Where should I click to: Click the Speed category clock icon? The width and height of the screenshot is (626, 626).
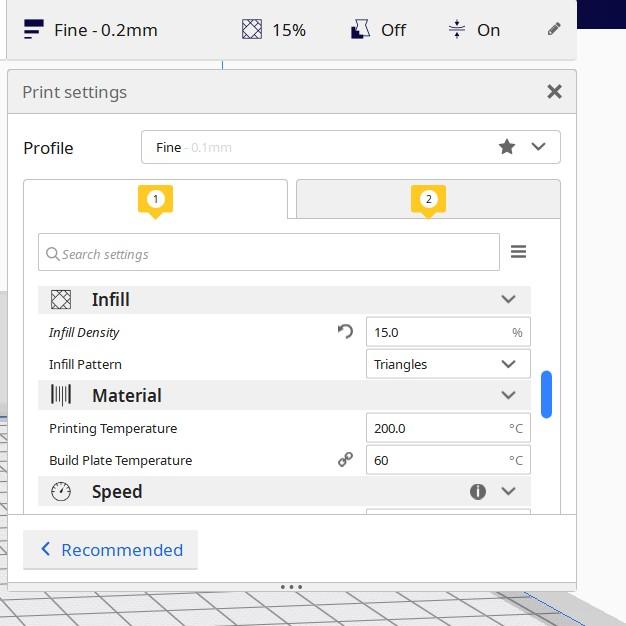(61, 491)
